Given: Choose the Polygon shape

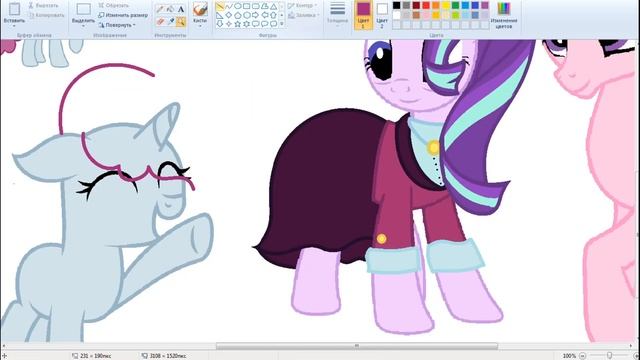Looking at the screenshot, I should click(265, 6).
